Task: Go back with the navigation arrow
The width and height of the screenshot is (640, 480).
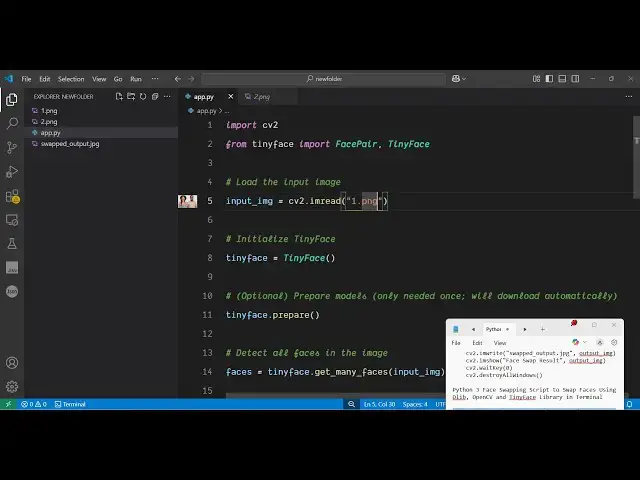Action: 178,79
